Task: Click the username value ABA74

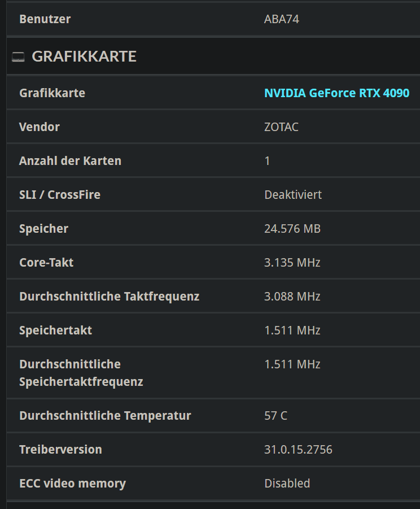Action: pos(281,19)
